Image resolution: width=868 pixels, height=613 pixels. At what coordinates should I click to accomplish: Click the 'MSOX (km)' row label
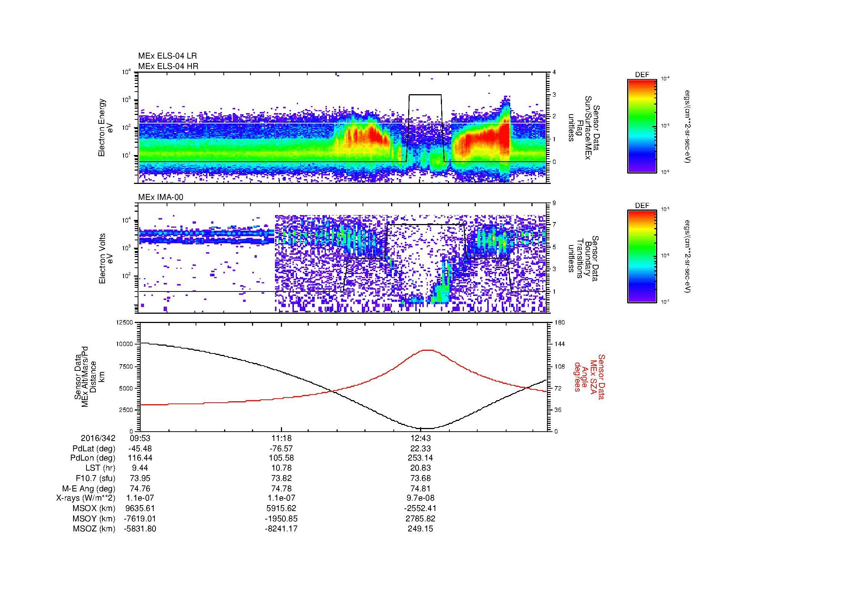94,508
